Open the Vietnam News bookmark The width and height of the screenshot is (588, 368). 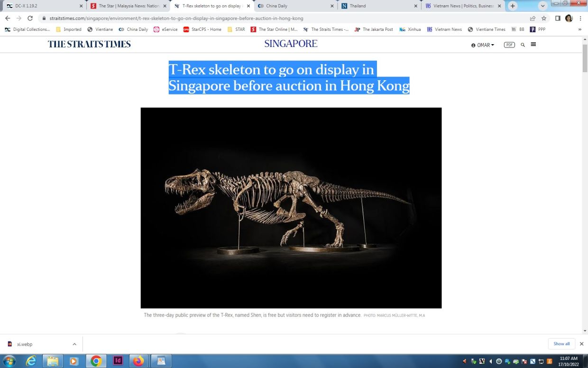point(444,29)
